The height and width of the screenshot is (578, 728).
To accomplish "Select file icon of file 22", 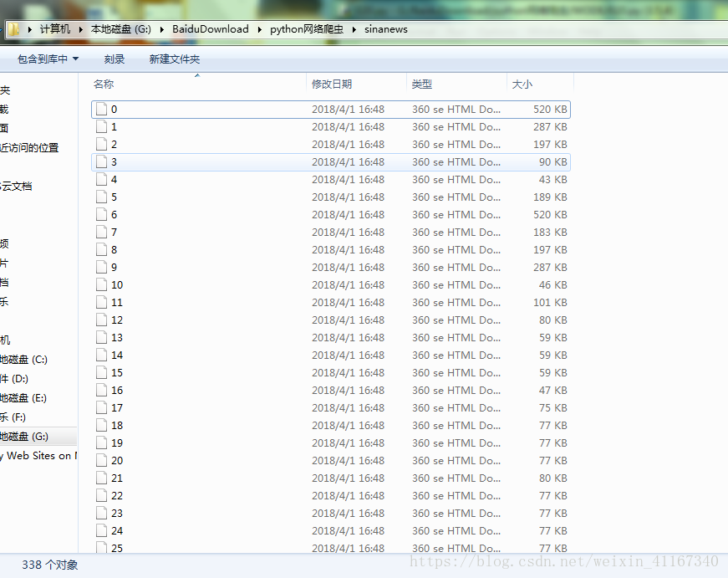I will 101,496.
